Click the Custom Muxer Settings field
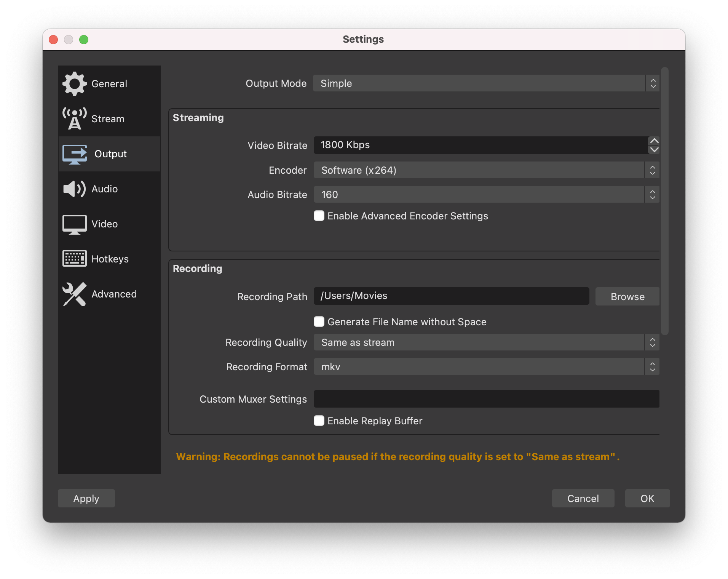The image size is (728, 579). tap(486, 399)
